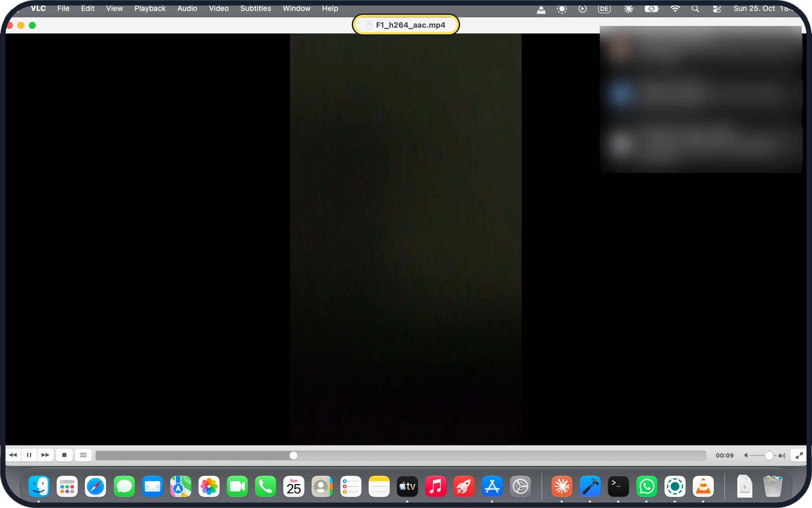Image resolution: width=812 pixels, height=508 pixels.
Task: Open the Subtitles menu
Action: pos(256,8)
